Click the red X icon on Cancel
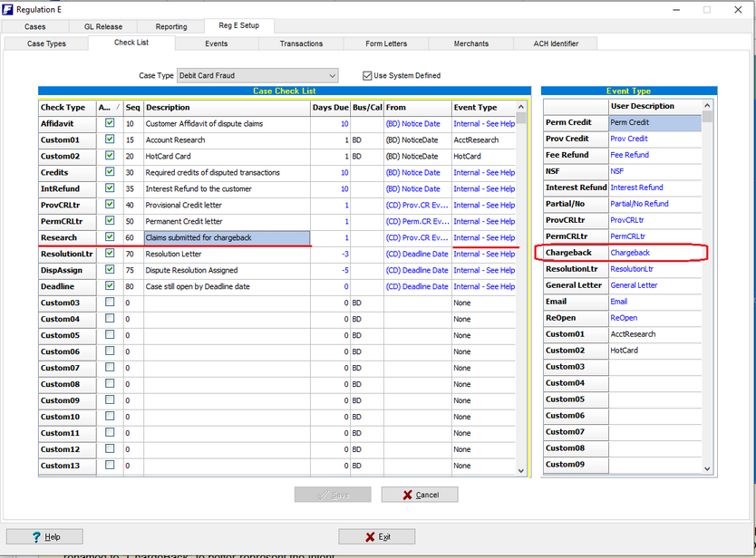The image size is (756, 558). [407, 495]
